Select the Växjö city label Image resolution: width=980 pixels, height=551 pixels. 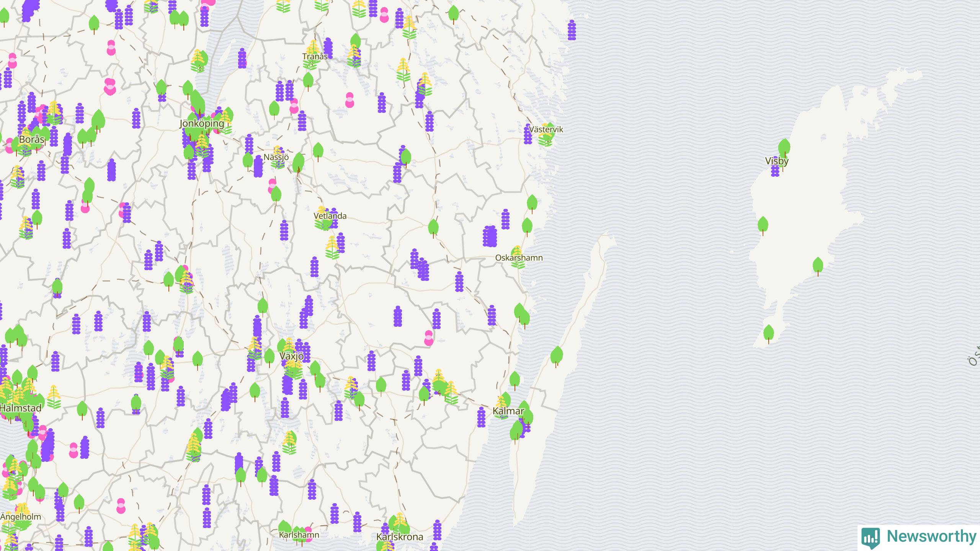(x=292, y=356)
